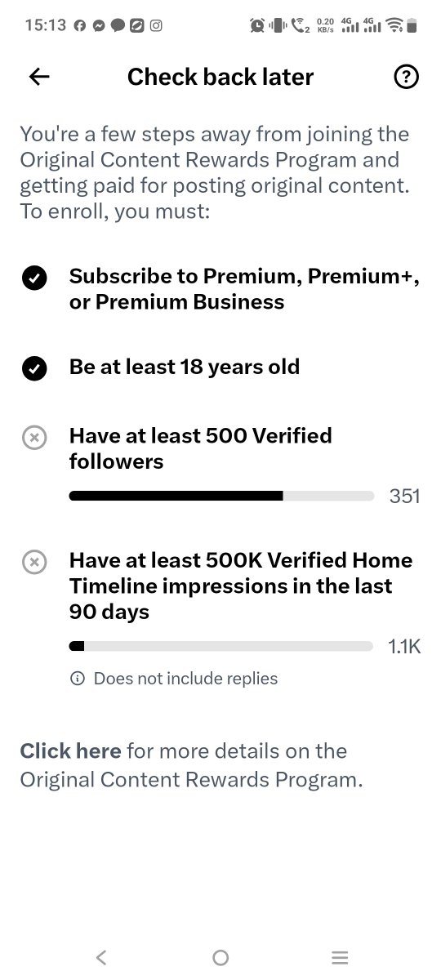
Task: Tap the battery status icon
Action: click(x=412, y=25)
